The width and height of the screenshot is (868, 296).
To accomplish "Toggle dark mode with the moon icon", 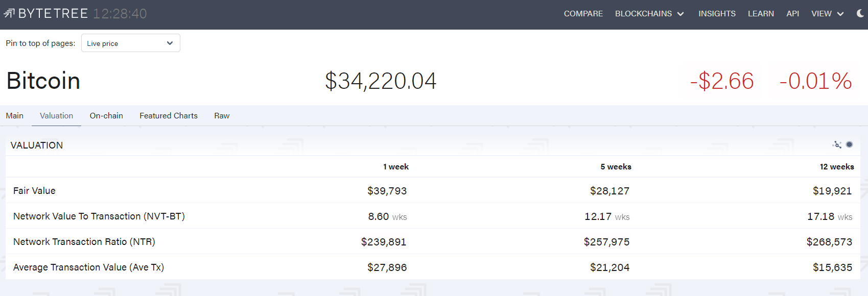I will (860, 14).
